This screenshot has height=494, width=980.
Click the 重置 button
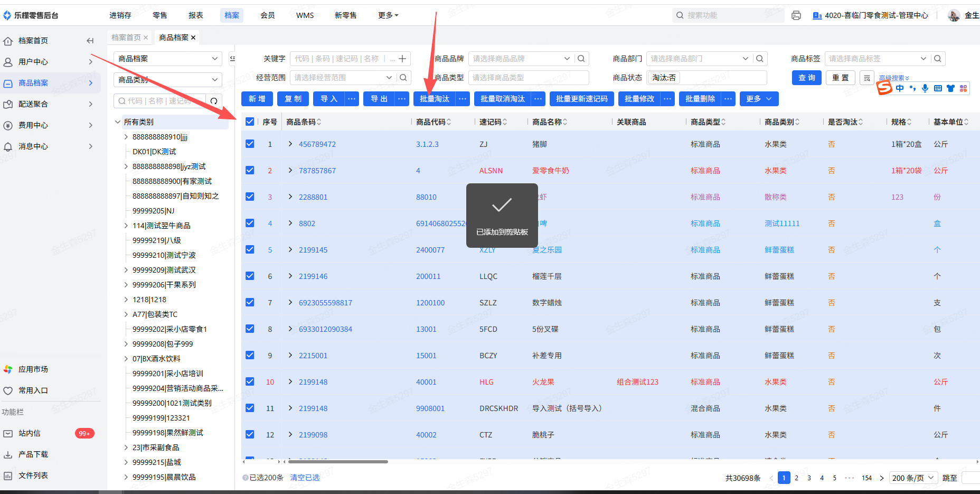pos(841,78)
